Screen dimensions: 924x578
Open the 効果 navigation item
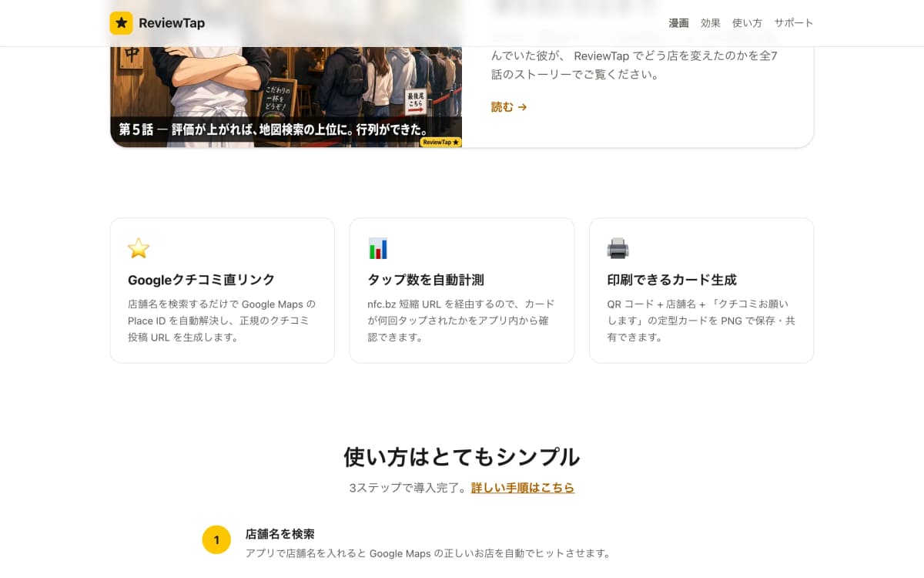point(711,23)
